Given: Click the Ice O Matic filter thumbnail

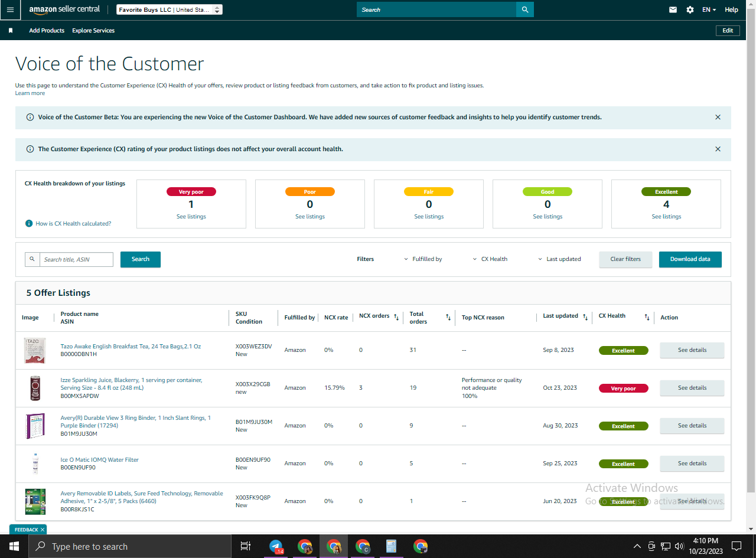Looking at the screenshot, I should click(x=35, y=464).
